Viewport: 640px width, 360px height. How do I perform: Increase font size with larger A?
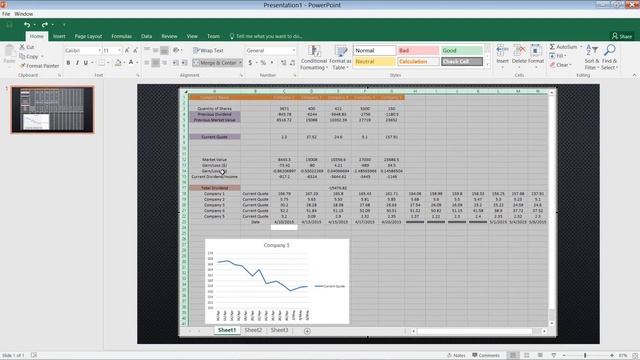[x=127, y=50]
